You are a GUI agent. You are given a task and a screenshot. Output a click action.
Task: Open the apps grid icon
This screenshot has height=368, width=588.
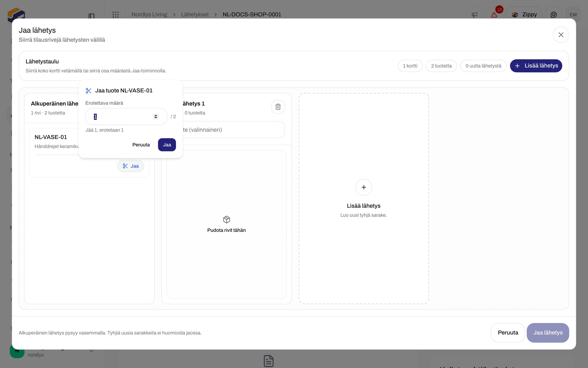coord(116,15)
